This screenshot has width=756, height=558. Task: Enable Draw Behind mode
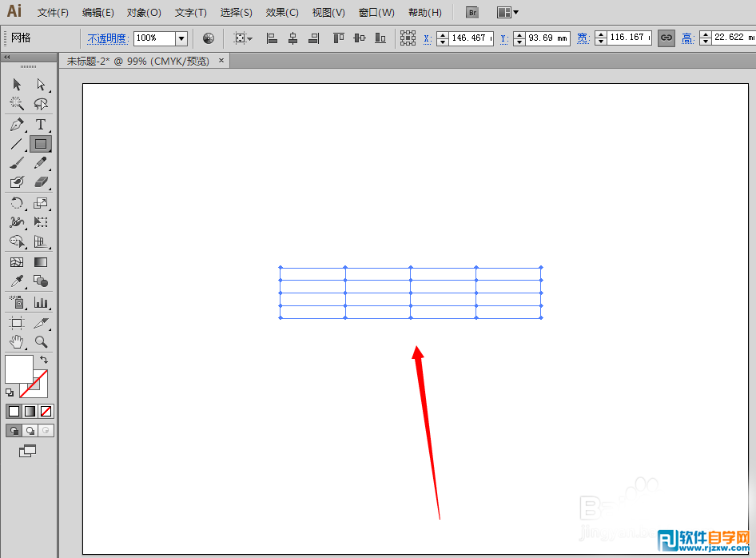(30, 431)
